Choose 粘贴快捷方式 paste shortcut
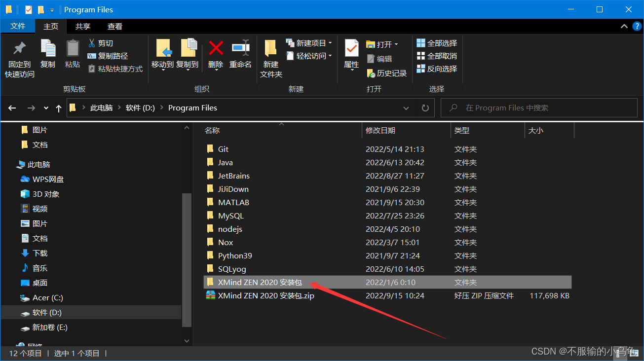The width and height of the screenshot is (644, 361). (115, 69)
